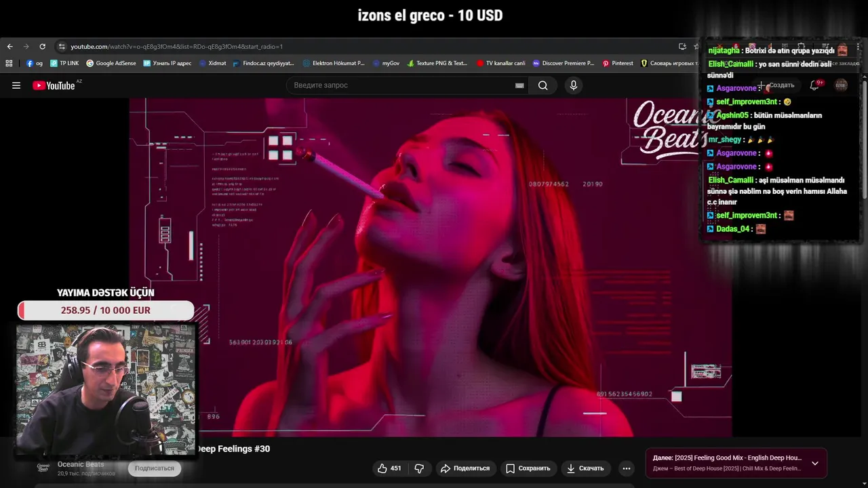Open the Elektron Hökumət bookmark
868x488 pixels.
(x=334, y=63)
